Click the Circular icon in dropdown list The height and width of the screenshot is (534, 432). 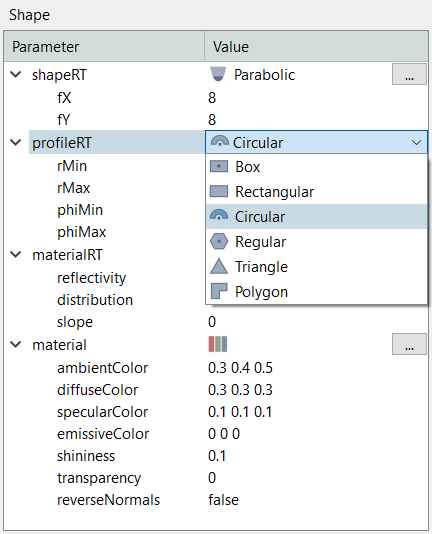pos(219,216)
